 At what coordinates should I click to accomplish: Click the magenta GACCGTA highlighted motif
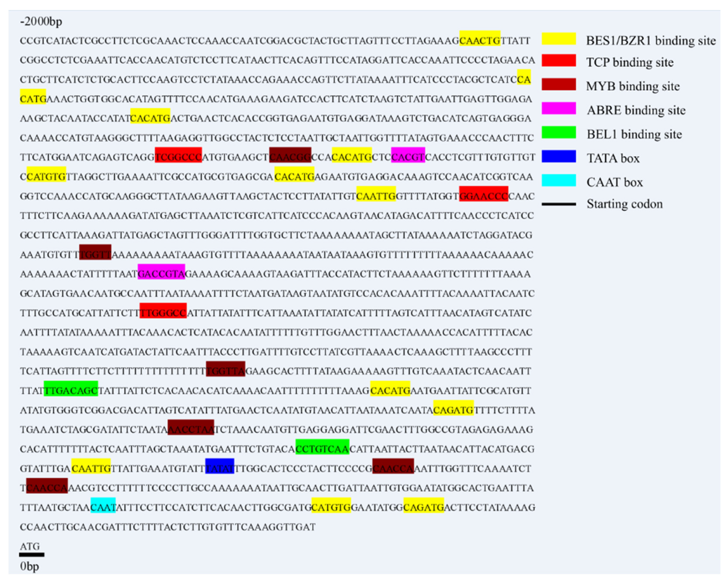pos(161,272)
